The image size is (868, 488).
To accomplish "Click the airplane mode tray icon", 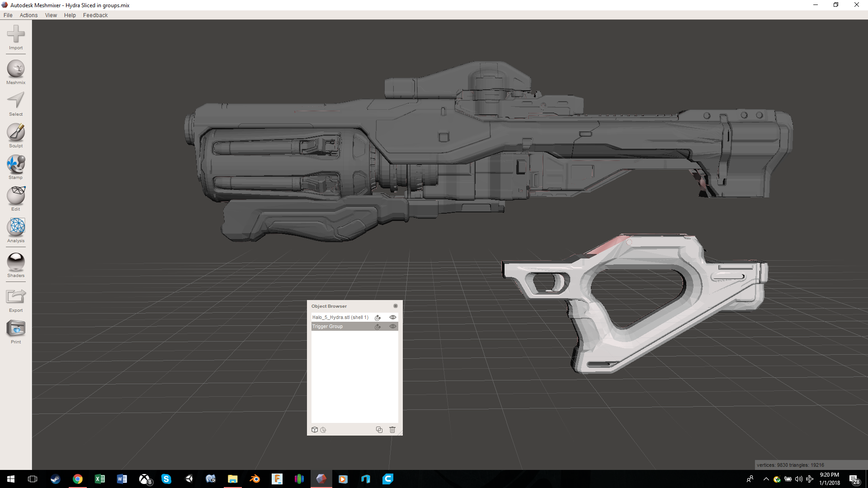I will coord(810,479).
